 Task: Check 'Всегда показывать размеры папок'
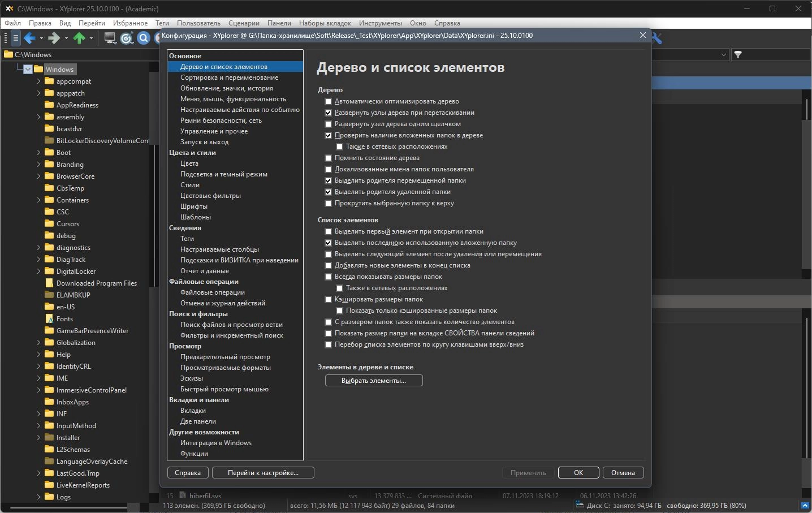coord(328,277)
